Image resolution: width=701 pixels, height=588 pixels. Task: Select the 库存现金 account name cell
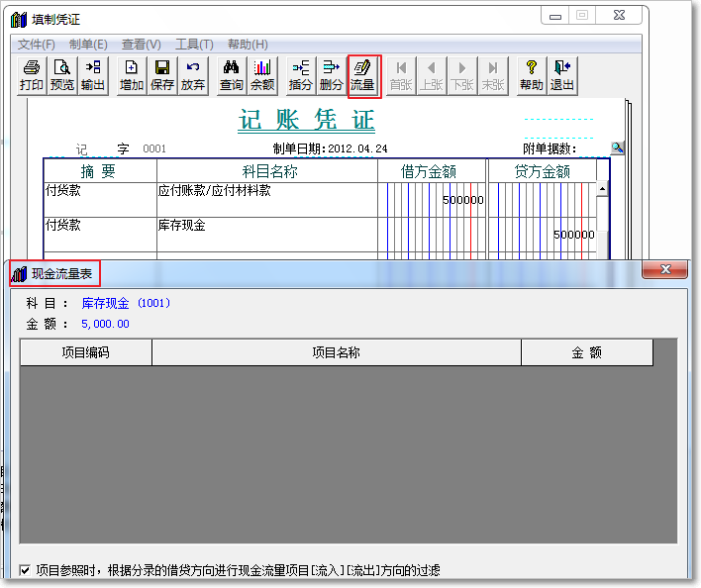click(x=266, y=234)
